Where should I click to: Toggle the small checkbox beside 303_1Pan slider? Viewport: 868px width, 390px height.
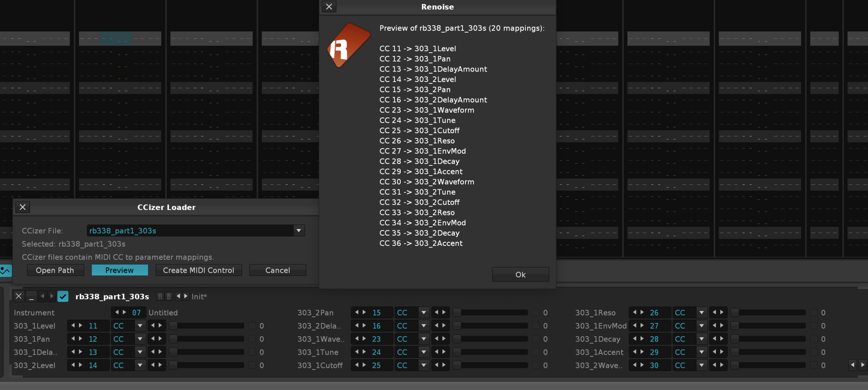(x=252, y=339)
